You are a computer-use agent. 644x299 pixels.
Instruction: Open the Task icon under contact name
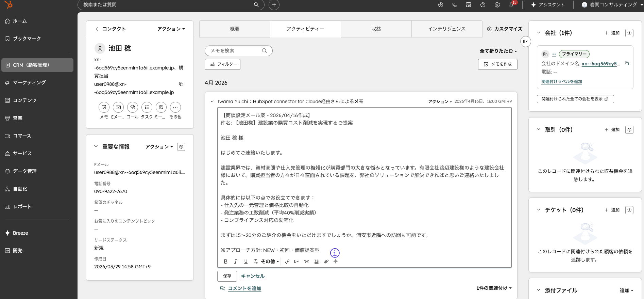point(147,107)
